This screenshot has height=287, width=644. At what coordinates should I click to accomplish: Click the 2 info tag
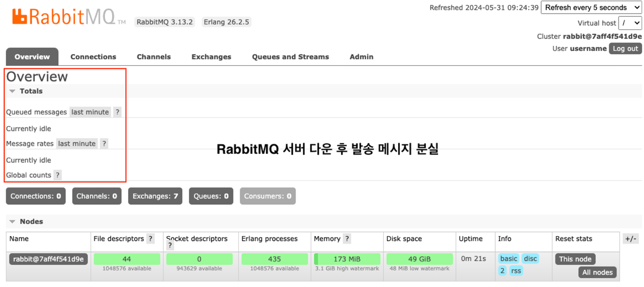pos(502,271)
